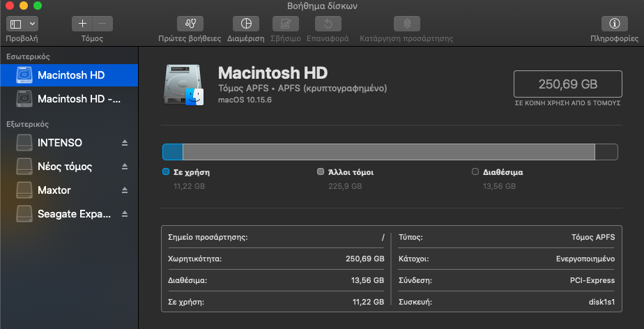Eject the INTENSO drive
The width and height of the screenshot is (644, 329).
125,143
